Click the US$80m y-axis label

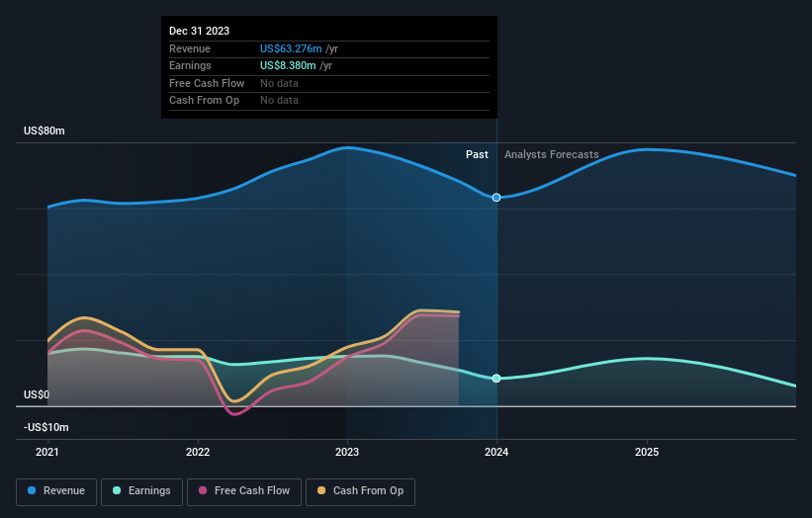(x=45, y=130)
